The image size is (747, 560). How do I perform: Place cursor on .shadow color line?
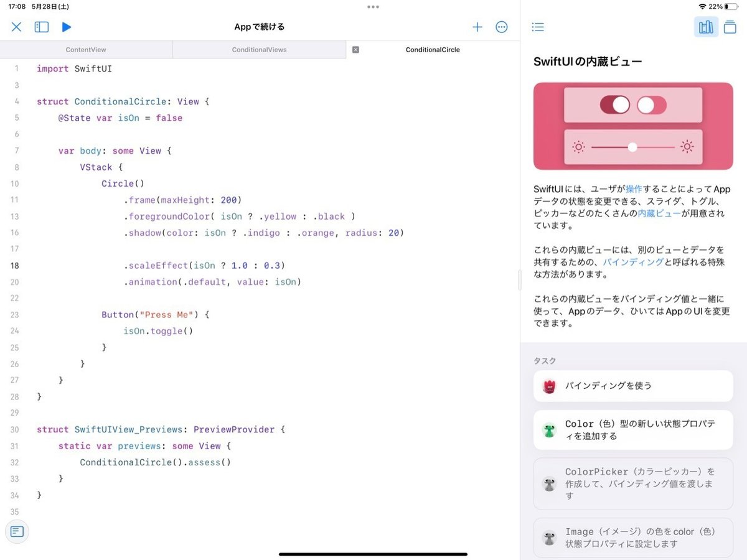pyautogui.click(x=264, y=233)
